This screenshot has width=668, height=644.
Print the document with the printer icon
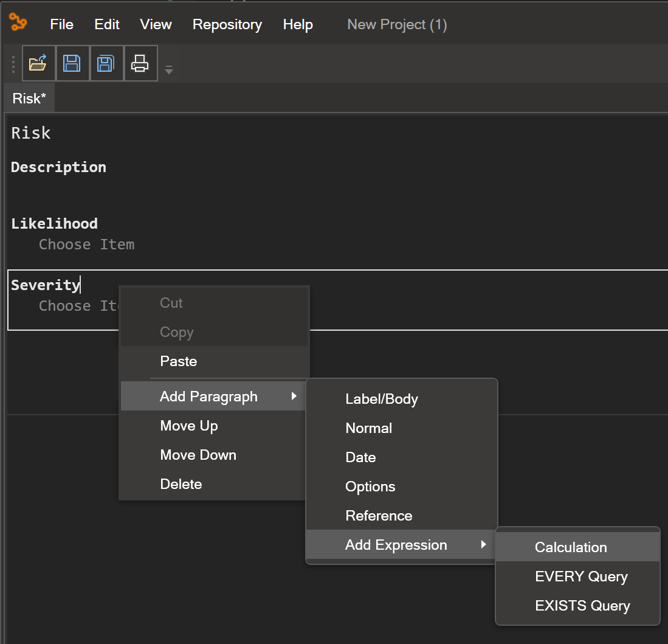point(140,63)
